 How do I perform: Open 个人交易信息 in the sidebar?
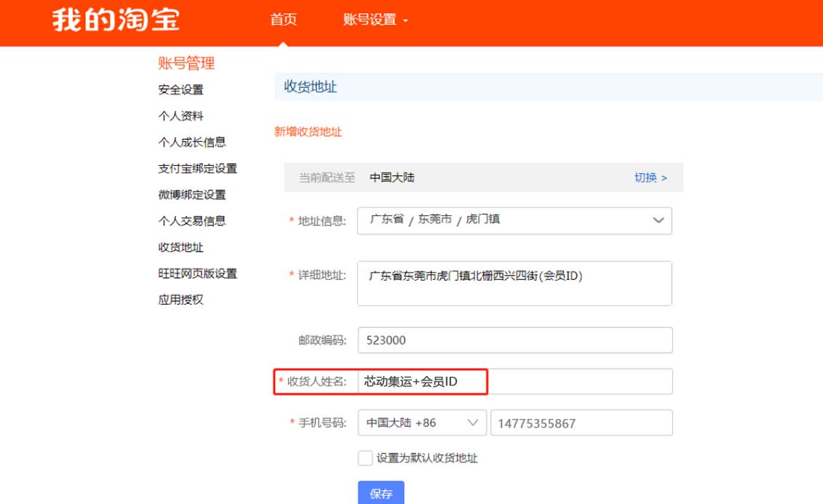click(x=191, y=221)
